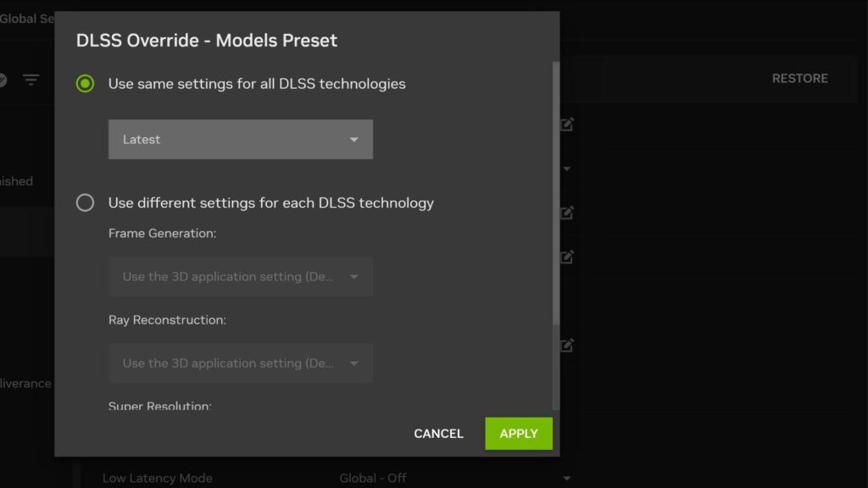Image resolution: width=868 pixels, height=488 pixels.
Task: Select Use different settings for each DLSS technology
Action: (85, 202)
